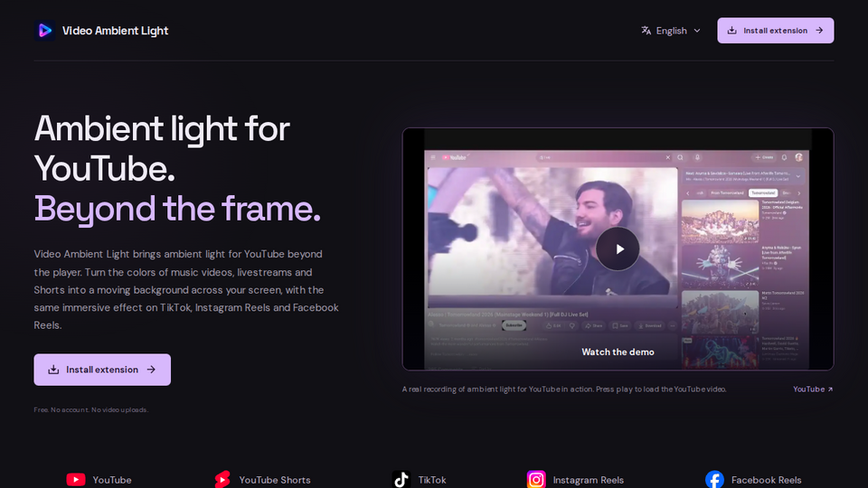The width and height of the screenshot is (868, 488).
Task: Select the Facebook Reels label
Action: 766,480
